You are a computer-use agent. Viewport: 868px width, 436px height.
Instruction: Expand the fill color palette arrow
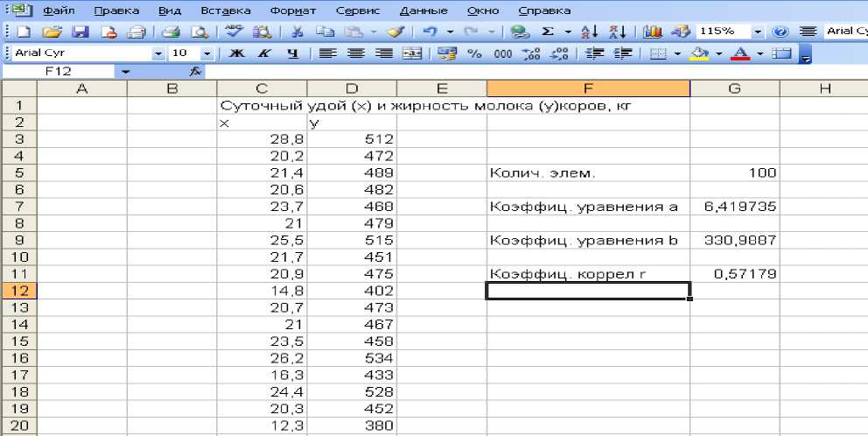[x=718, y=53]
